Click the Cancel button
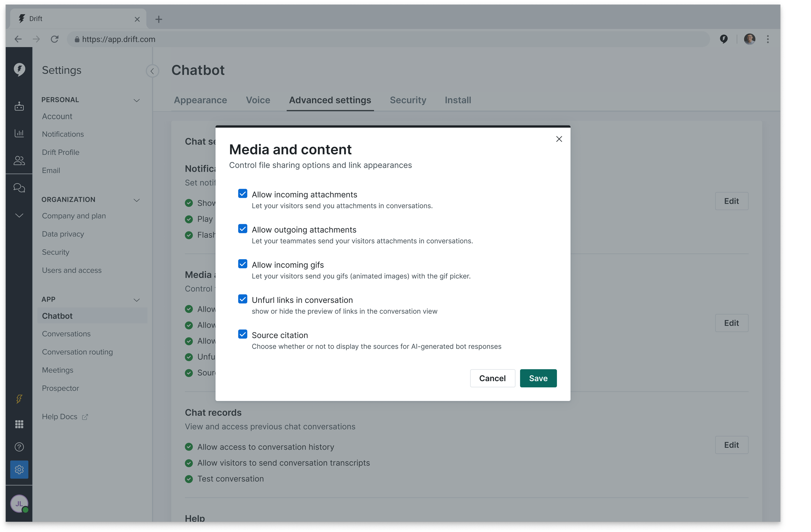This screenshot has height=532, width=811. pos(492,378)
